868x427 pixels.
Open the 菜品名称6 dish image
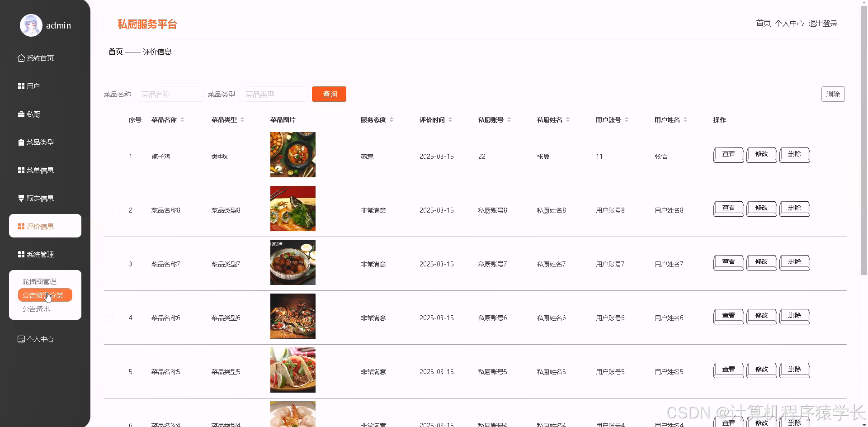coord(293,316)
